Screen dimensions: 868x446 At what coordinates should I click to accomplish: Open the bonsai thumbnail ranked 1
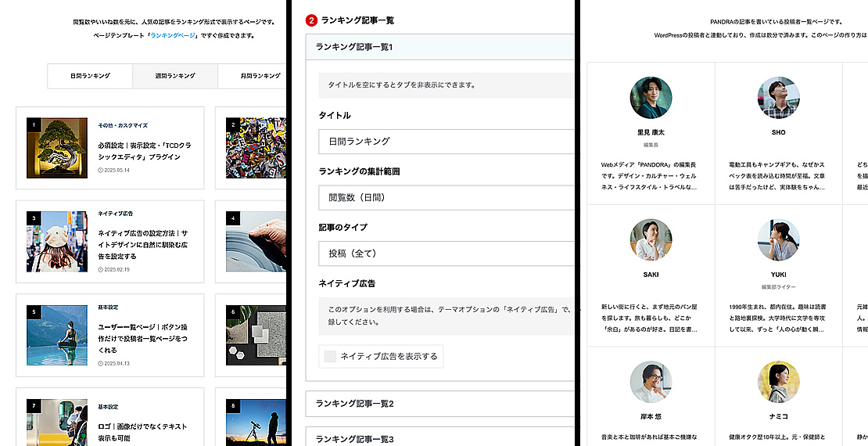coord(57,148)
